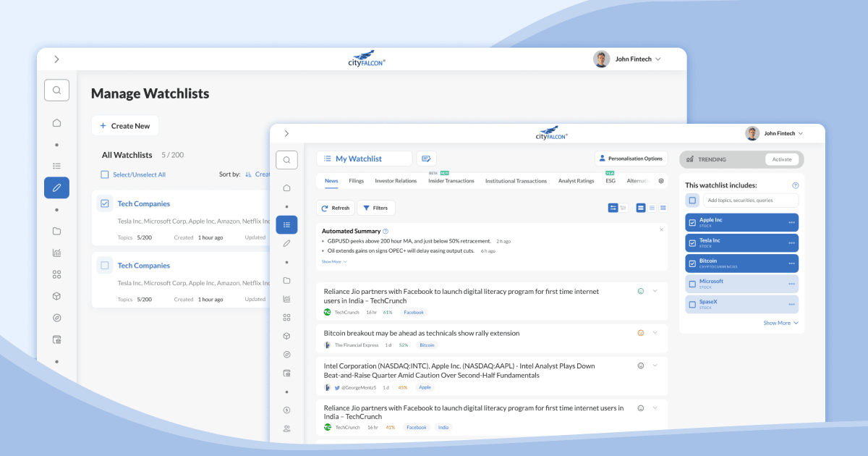Viewport: 868px width, 456px height.
Task: Click search icon in My Watchlist sidebar
Action: 286,160
